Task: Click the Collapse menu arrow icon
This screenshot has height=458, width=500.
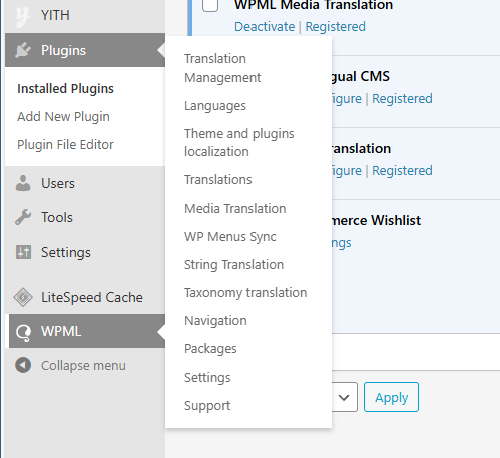Action: click(23, 365)
